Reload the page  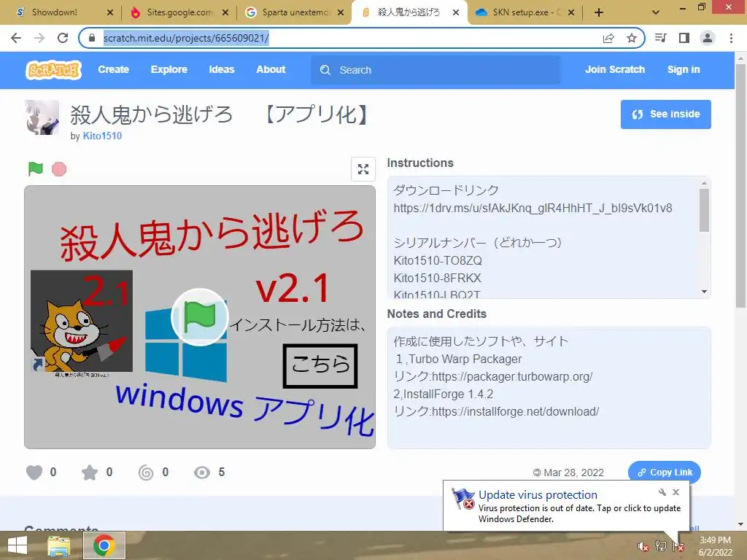coord(63,38)
